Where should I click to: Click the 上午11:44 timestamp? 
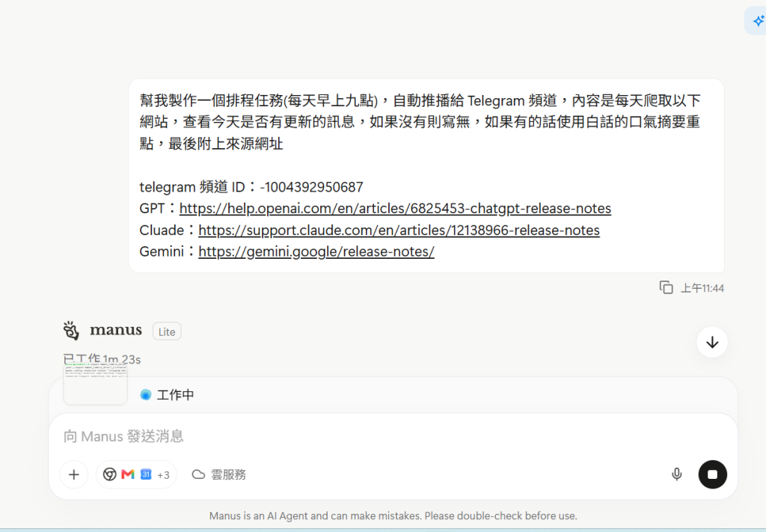coord(702,288)
